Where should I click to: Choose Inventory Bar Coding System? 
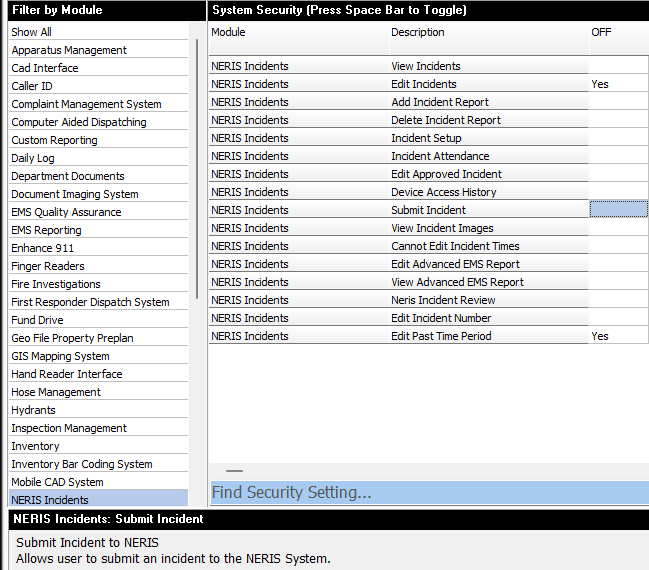[99, 464]
